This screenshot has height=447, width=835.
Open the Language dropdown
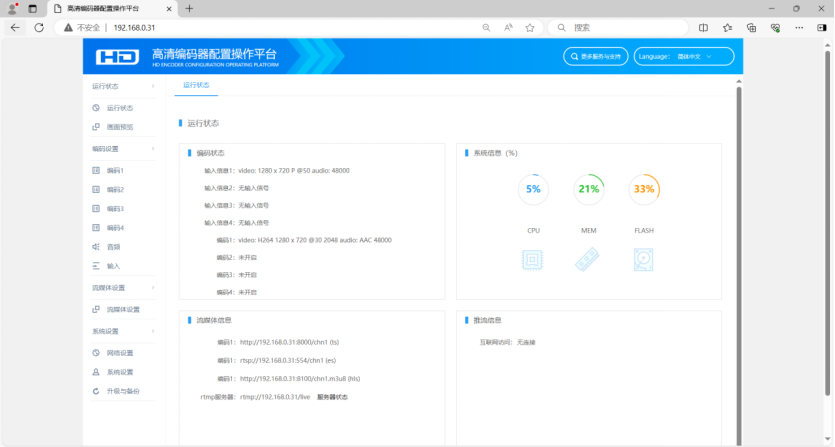(x=684, y=56)
